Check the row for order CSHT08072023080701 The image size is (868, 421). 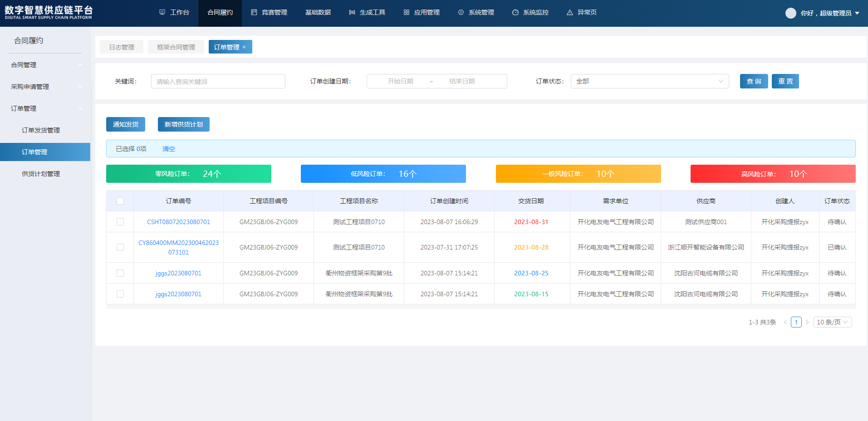click(120, 222)
